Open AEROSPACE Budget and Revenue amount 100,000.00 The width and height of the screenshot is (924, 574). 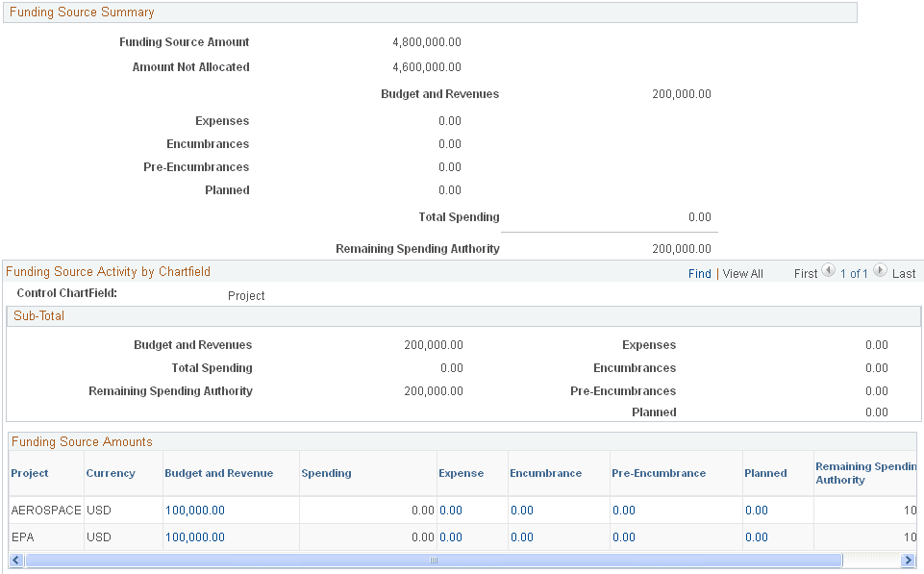(195, 511)
